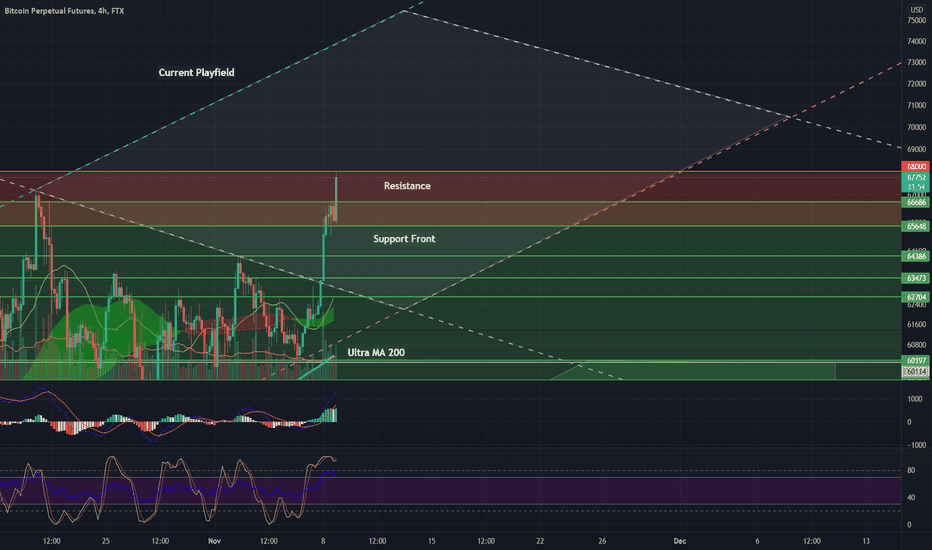Click 70000 on the price axis
The width and height of the screenshot is (932, 550).
(x=917, y=127)
